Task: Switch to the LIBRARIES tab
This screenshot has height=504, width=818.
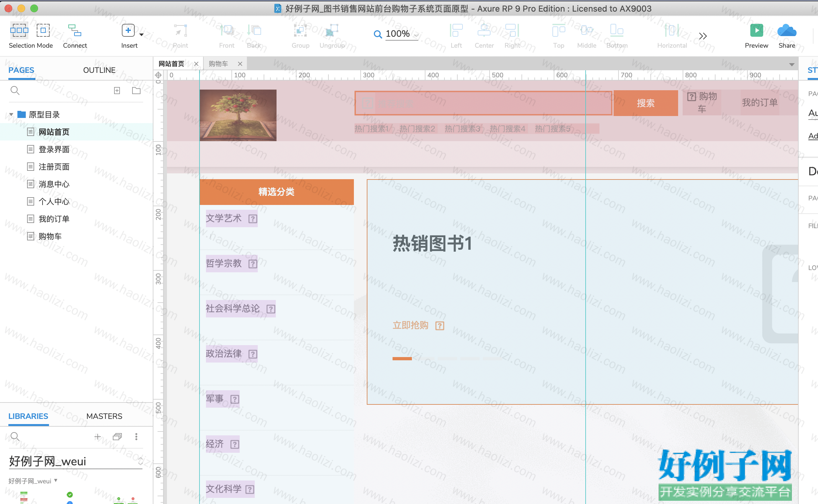Action: click(28, 416)
